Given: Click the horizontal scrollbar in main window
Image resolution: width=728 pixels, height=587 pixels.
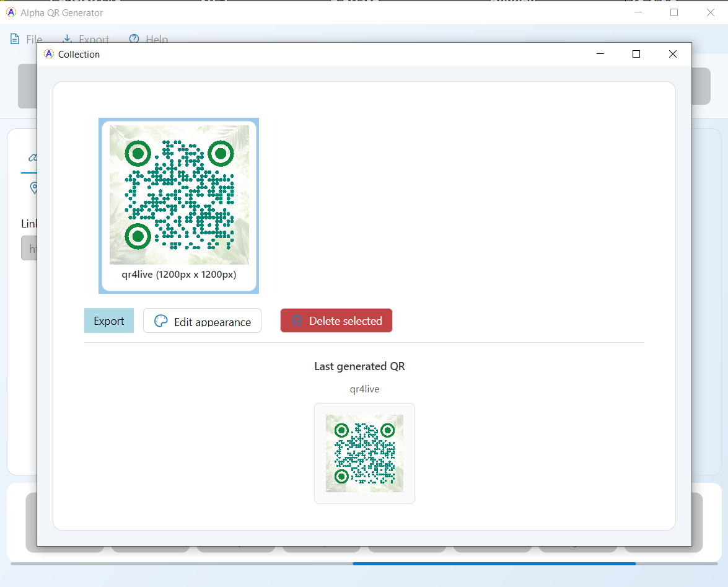Looking at the screenshot, I should tap(494, 563).
